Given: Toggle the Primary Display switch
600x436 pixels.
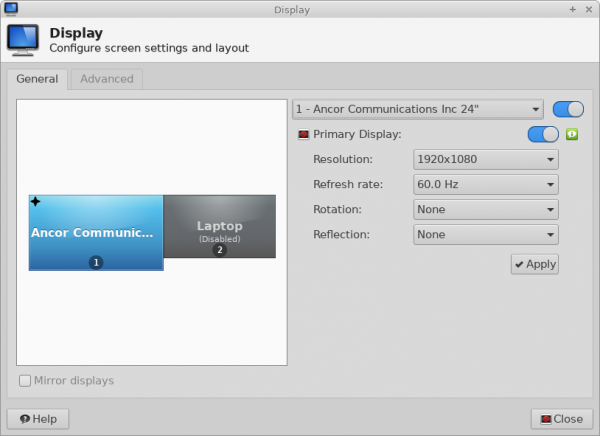Looking at the screenshot, I should click(543, 134).
